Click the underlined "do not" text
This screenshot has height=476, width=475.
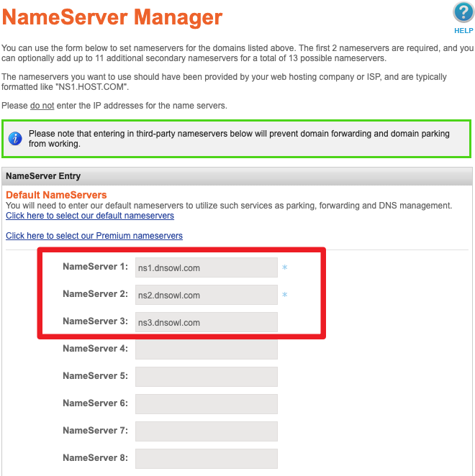[x=42, y=106]
